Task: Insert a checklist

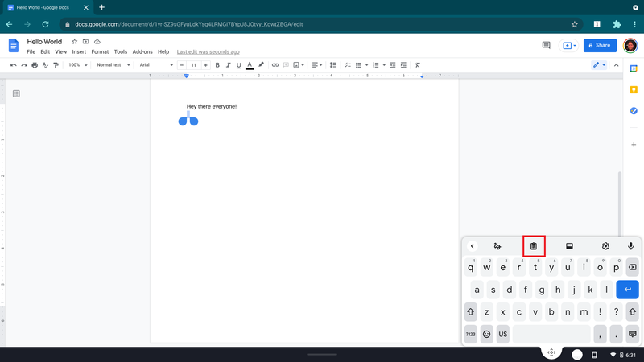Action: [348, 65]
